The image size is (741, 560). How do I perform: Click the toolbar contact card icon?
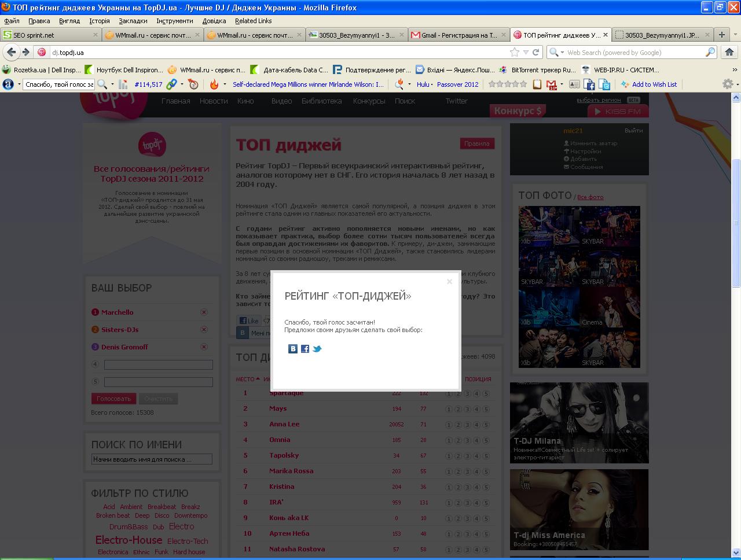(x=574, y=84)
